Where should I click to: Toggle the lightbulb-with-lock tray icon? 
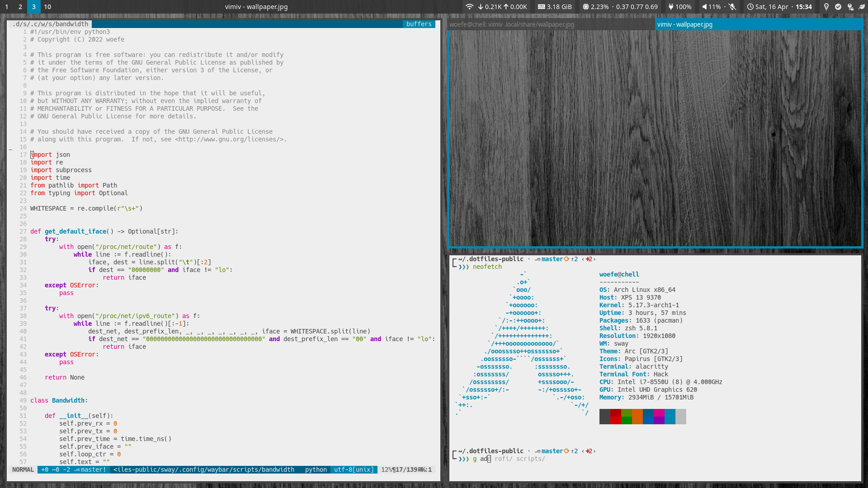pos(850,7)
